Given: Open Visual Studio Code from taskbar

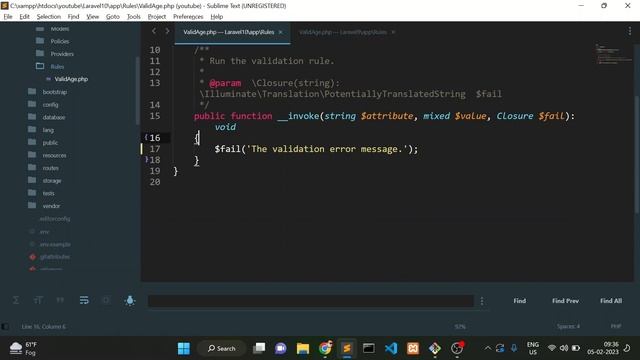Looking at the screenshot, I should pyautogui.click(x=391, y=349).
